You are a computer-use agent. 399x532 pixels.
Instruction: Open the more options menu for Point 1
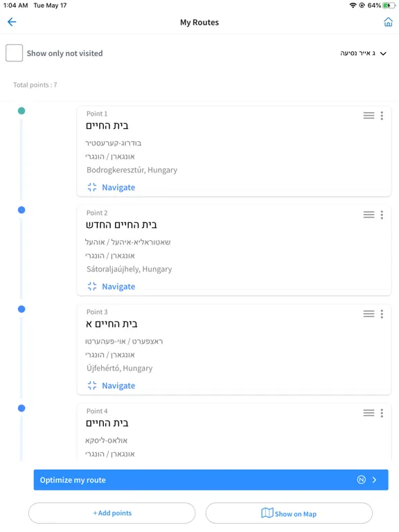pos(382,116)
